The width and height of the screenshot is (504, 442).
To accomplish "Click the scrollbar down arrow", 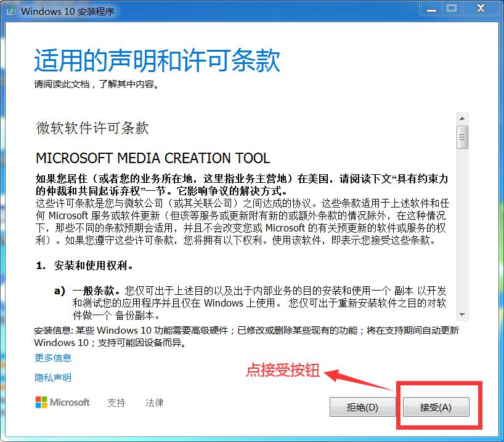I will click(461, 313).
